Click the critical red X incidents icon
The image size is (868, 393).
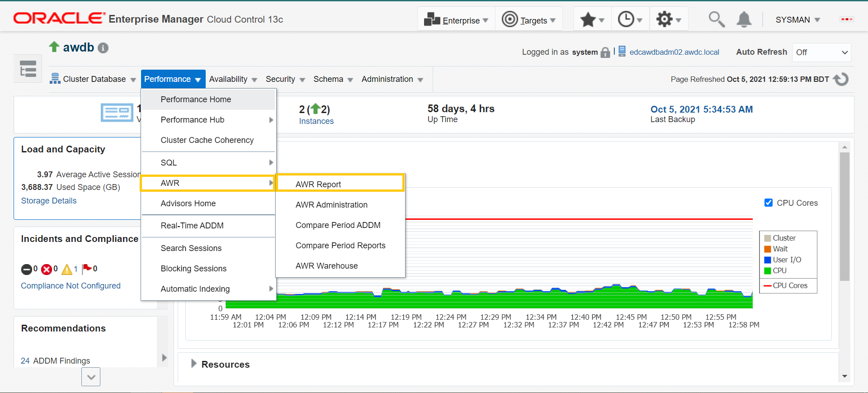47,270
